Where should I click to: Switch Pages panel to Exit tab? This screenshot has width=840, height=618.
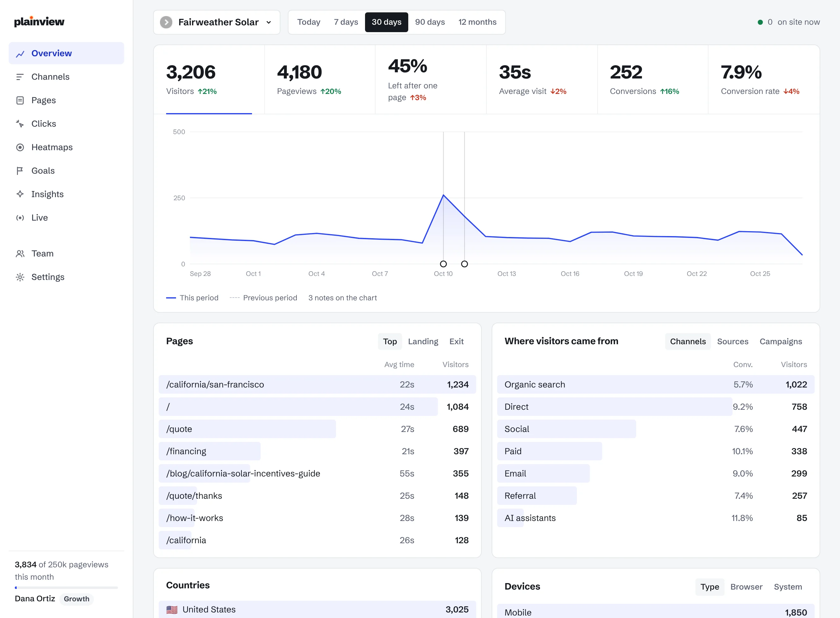click(456, 341)
